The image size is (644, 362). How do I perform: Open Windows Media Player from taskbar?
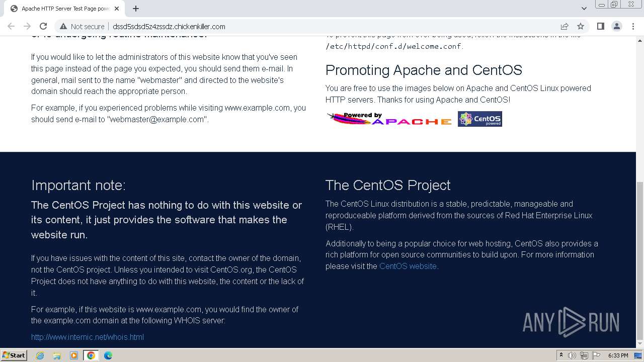[74, 355]
